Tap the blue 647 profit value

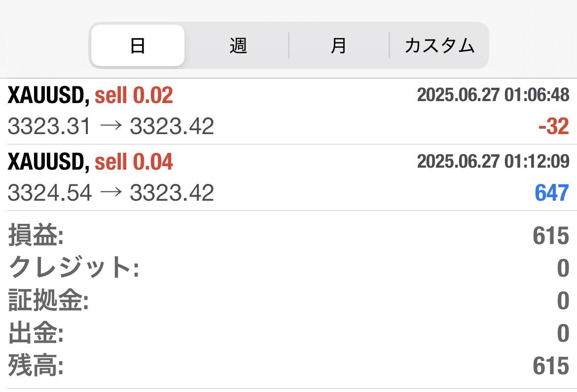pos(552,193)
